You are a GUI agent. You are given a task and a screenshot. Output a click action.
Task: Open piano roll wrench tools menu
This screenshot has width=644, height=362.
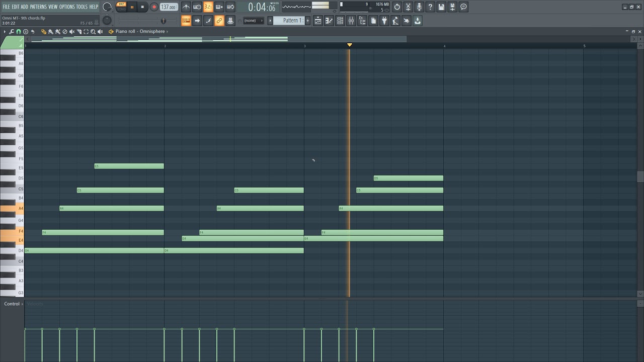(x=12, y=32)
